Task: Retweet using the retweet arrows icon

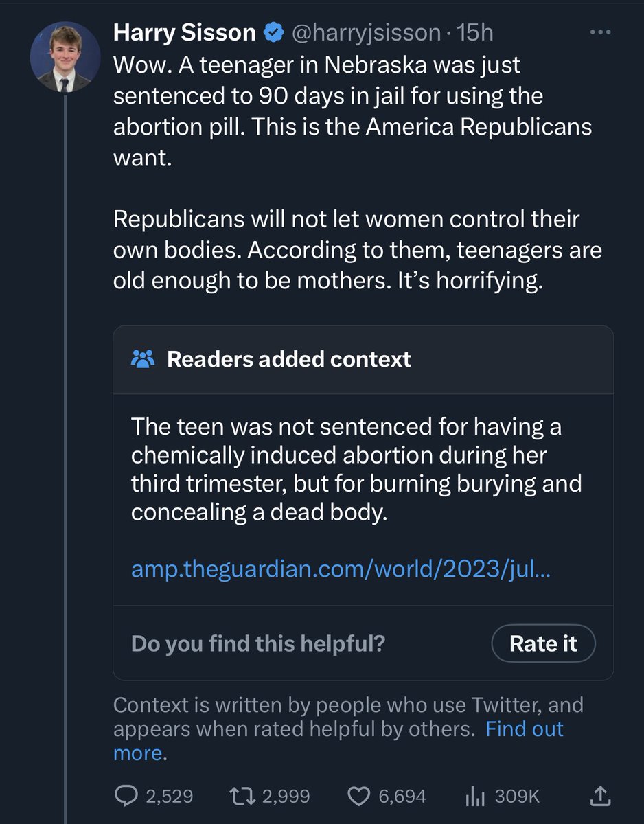Action: pos(244,796)
